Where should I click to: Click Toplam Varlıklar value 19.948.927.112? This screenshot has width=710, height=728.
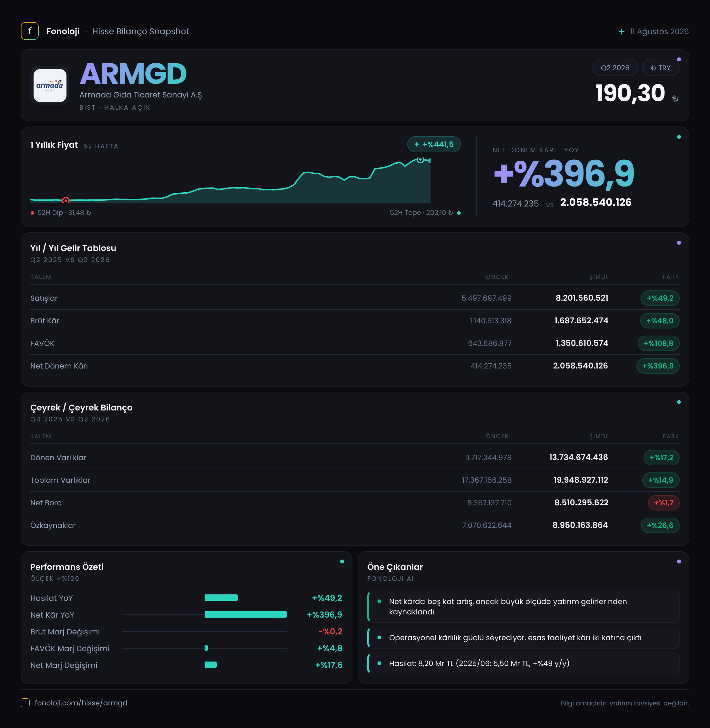(x=581, y=480)
